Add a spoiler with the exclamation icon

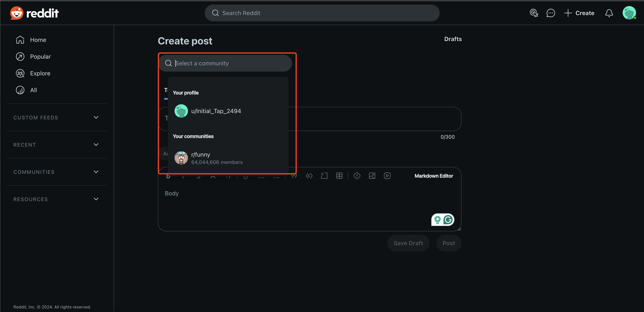coord(357,176)
